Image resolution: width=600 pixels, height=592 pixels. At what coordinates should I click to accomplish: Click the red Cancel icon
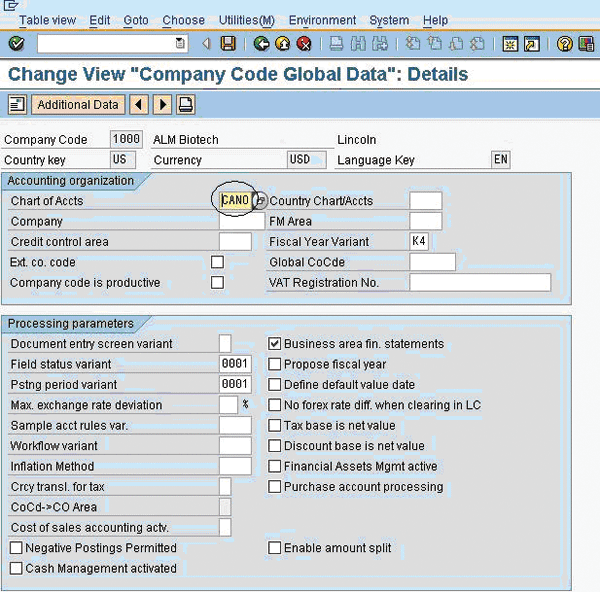(303, 43)
